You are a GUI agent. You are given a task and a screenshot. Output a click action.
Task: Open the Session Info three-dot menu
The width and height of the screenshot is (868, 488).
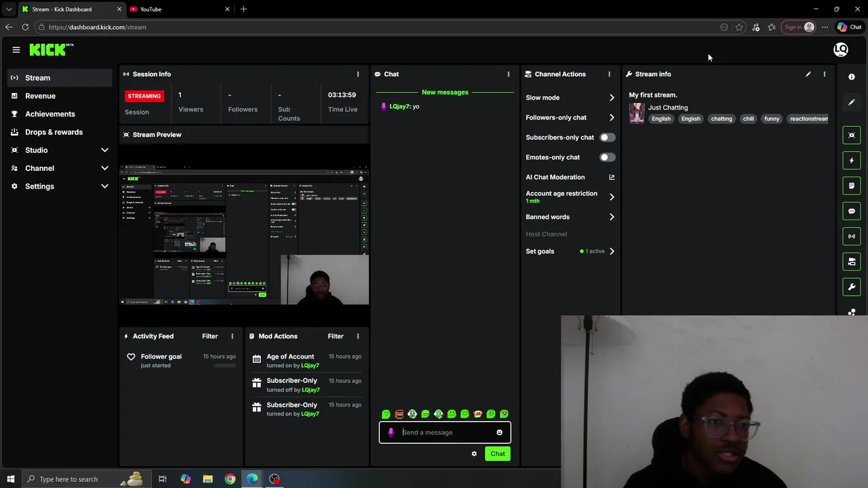point(358,74)
